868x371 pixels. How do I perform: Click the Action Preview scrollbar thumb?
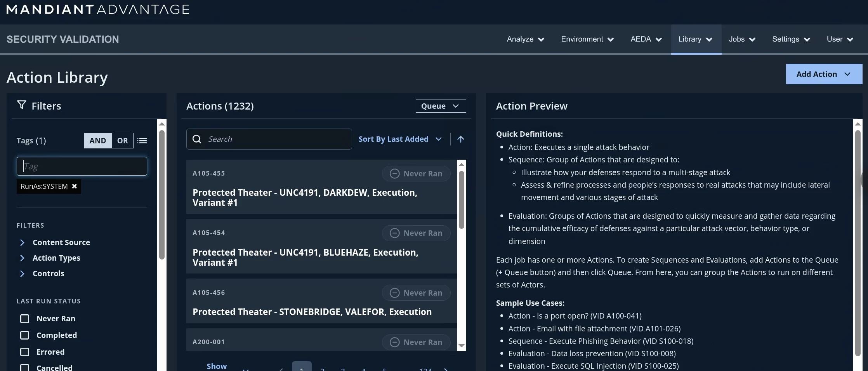coord(858,243)
